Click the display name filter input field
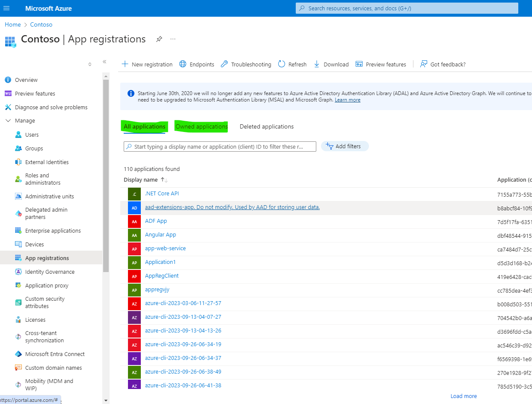Screen dimensions: 532x404 pos(220,146)
